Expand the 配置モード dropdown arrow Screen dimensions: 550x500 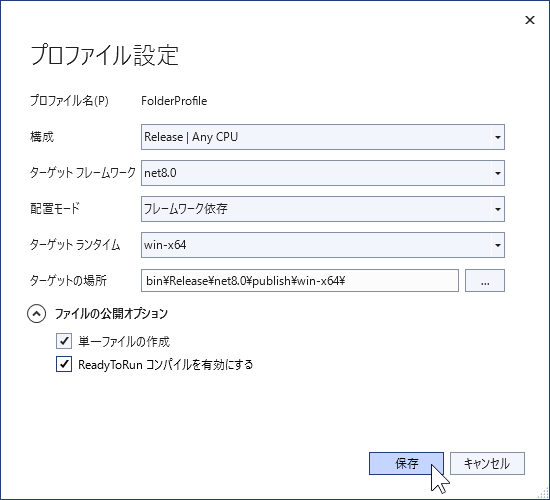pos(497,209)
